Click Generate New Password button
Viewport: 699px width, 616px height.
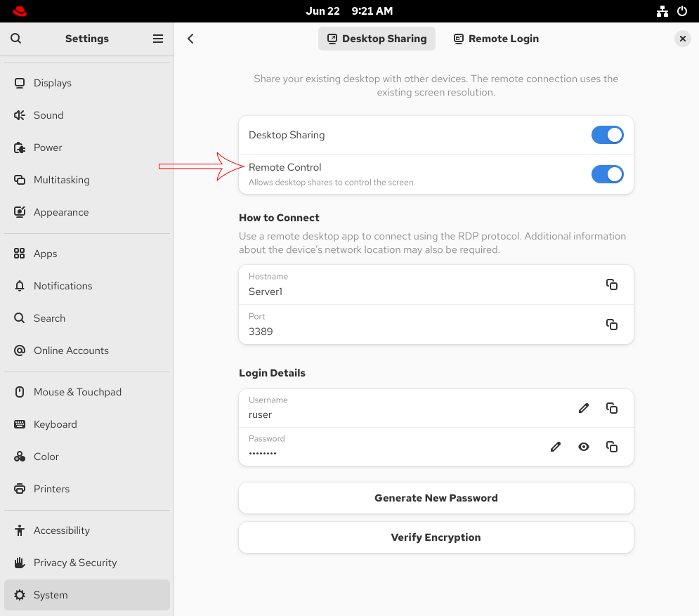pos(436,498)
